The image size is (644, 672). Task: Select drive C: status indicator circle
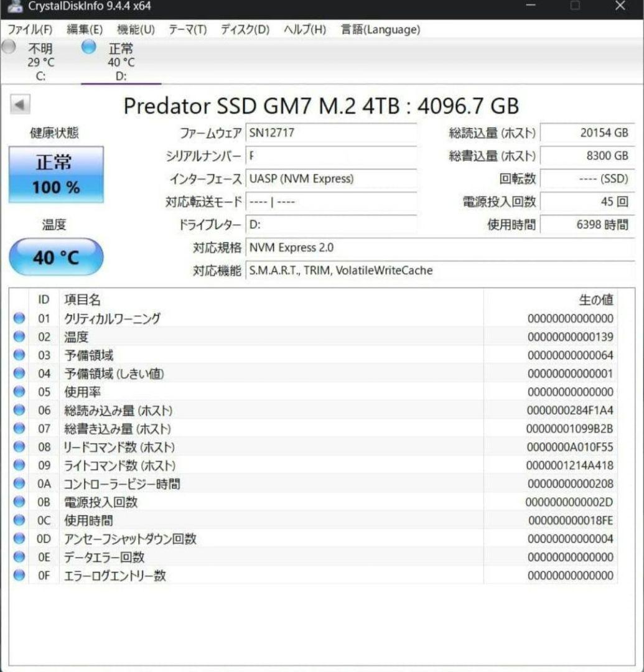point(9,47)
